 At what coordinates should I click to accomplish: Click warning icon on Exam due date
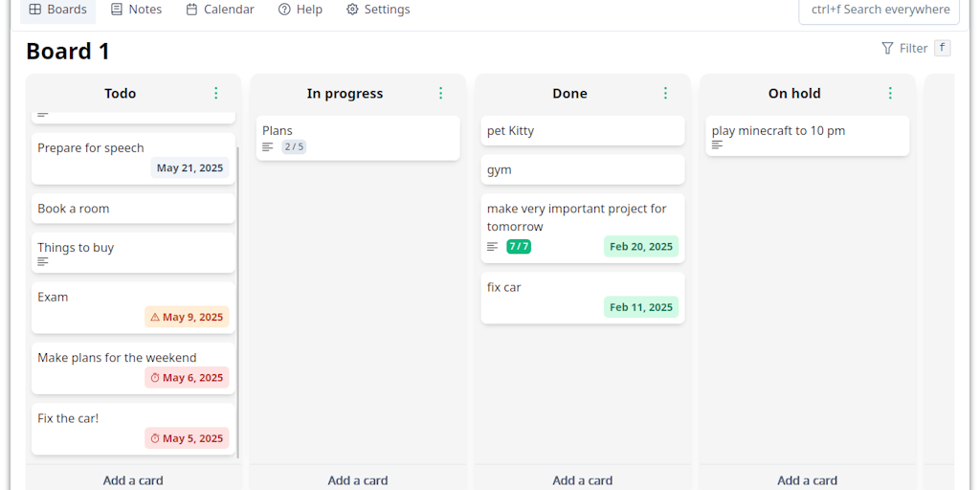point(155,317)
